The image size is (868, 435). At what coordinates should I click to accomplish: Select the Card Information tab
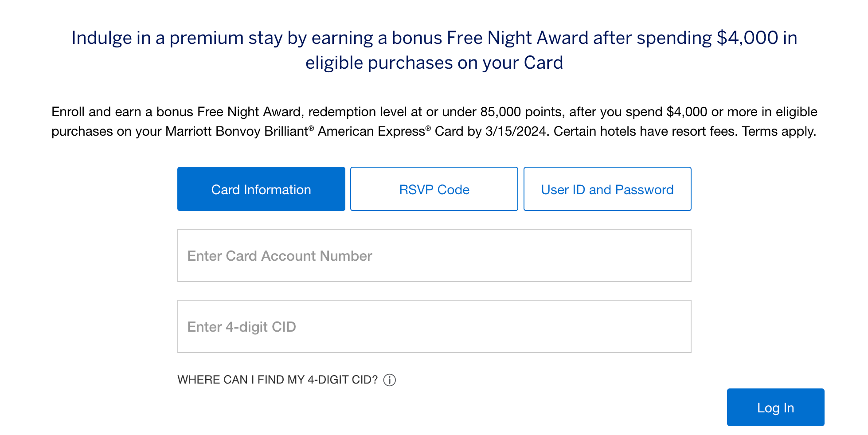(x=261, y=189)
